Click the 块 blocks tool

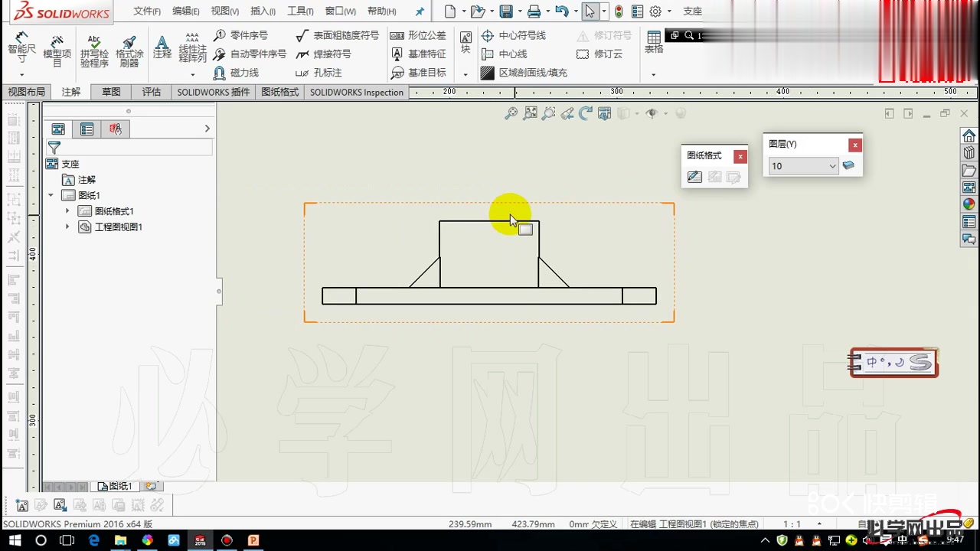tap(465, 43)
